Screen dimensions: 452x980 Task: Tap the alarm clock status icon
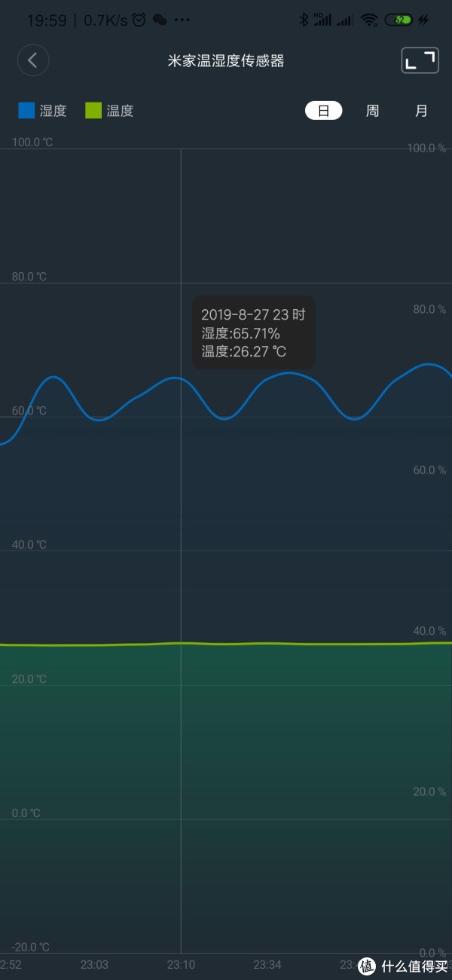(139, 20)
